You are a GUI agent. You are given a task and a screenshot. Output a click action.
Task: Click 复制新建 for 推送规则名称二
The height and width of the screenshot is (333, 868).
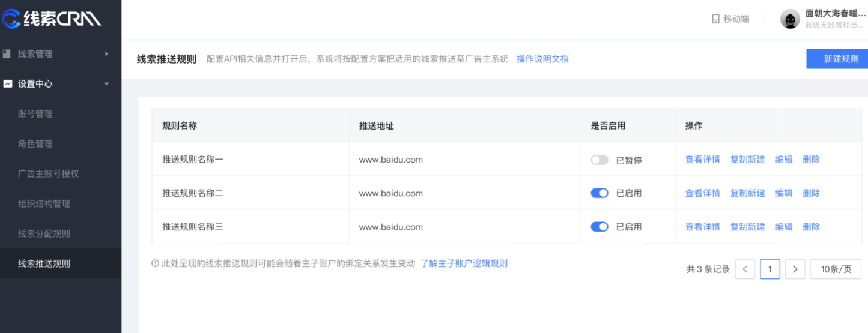click(747, 193)
